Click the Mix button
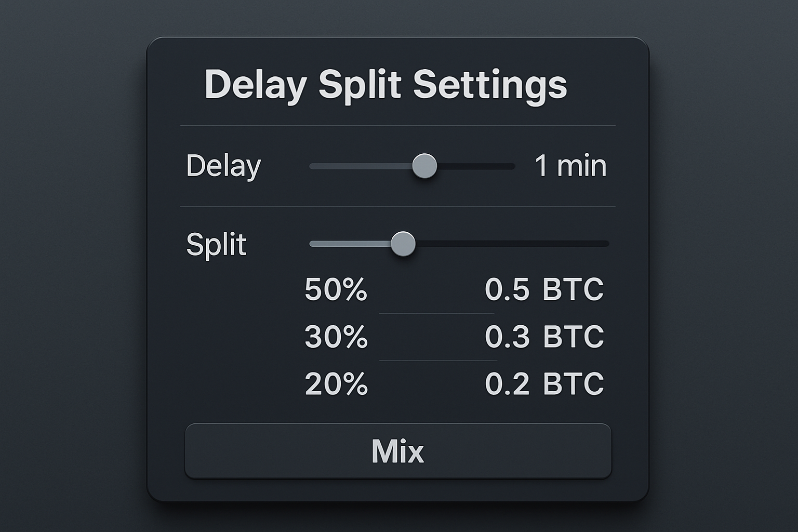The image size is (798, 532). point(398,451)
